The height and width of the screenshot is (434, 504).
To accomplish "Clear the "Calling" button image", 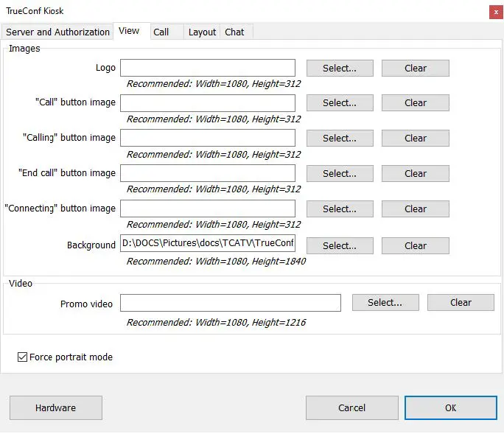I will pos(416,138).
